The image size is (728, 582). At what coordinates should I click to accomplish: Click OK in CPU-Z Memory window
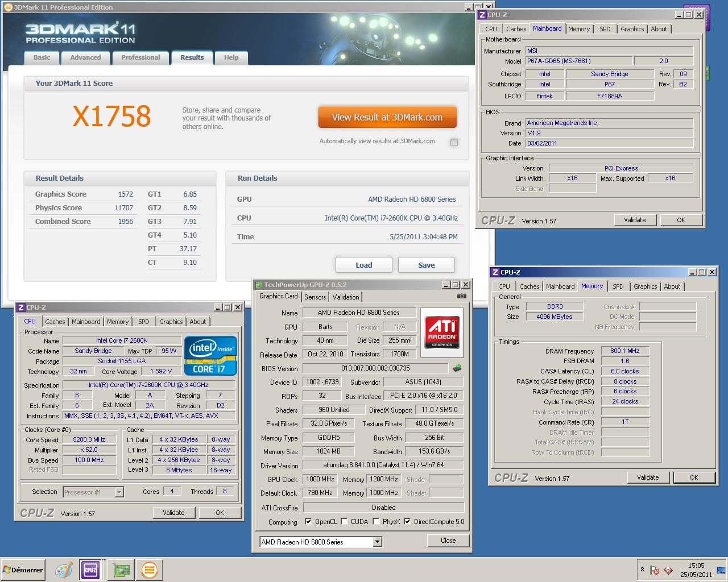(694, 477)
